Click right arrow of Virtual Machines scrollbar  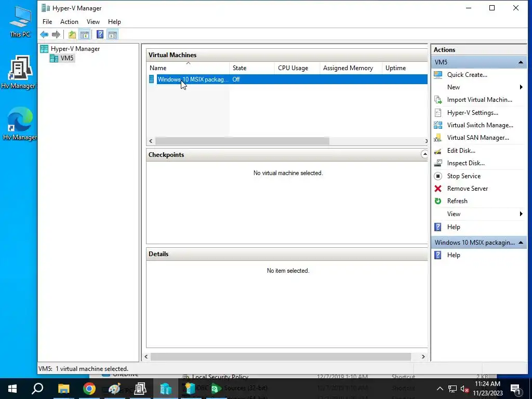point(425,141)
